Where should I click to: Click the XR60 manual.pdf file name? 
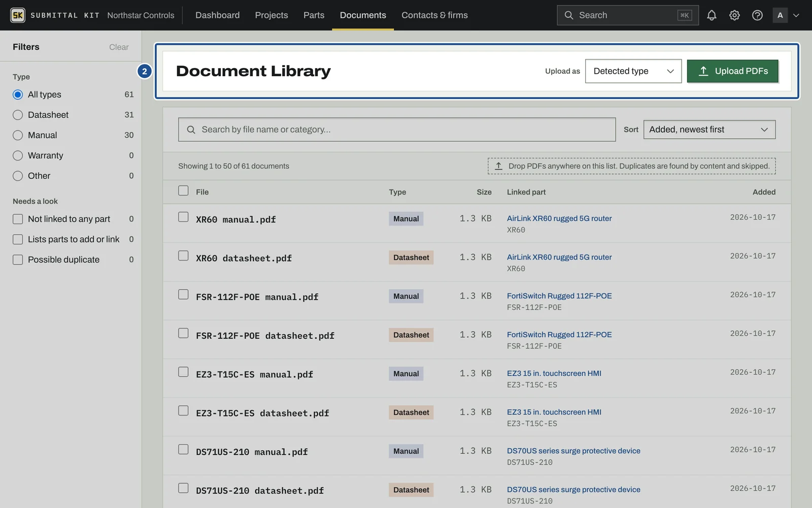click(x=236, y=219)
